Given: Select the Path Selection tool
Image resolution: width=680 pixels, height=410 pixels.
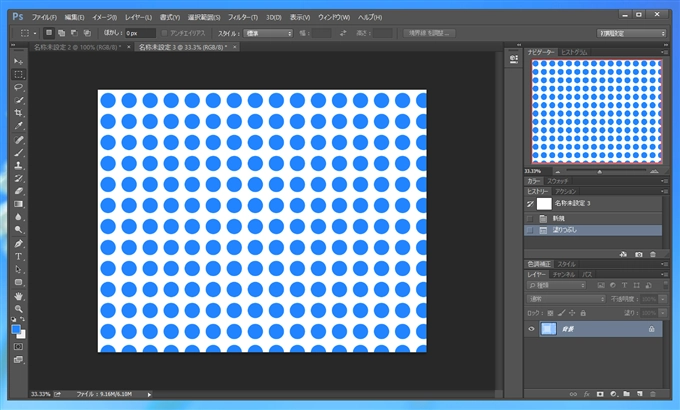Looking at the screenshot, I should click(x=18, y=269).
